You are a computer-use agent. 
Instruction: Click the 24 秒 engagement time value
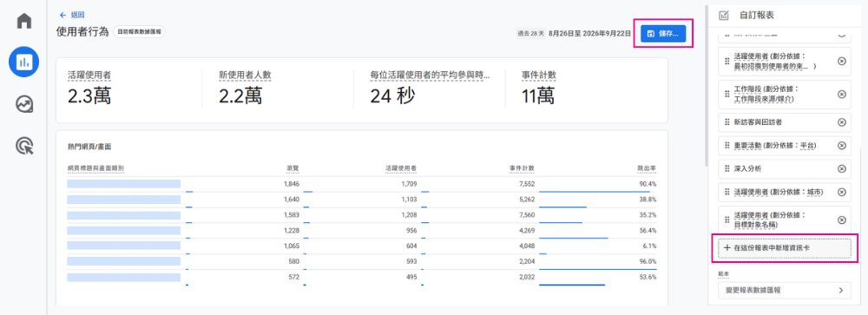[x=392, y=96]
